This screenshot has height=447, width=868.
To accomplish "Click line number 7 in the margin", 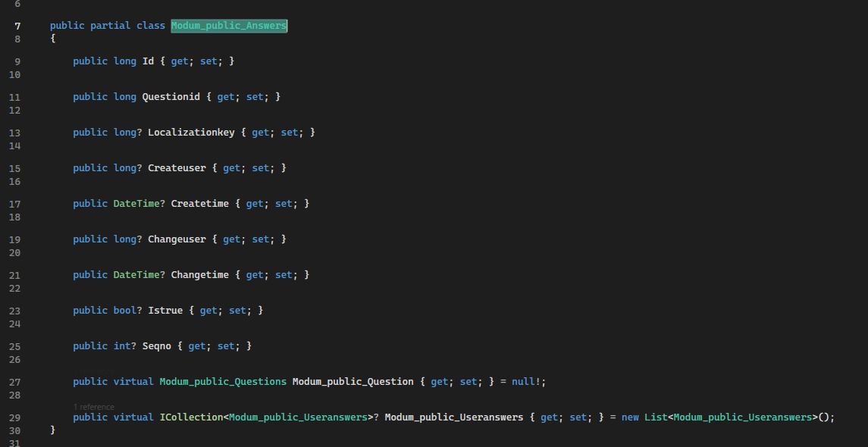I will pyautogui.click(x=17, y=25).
